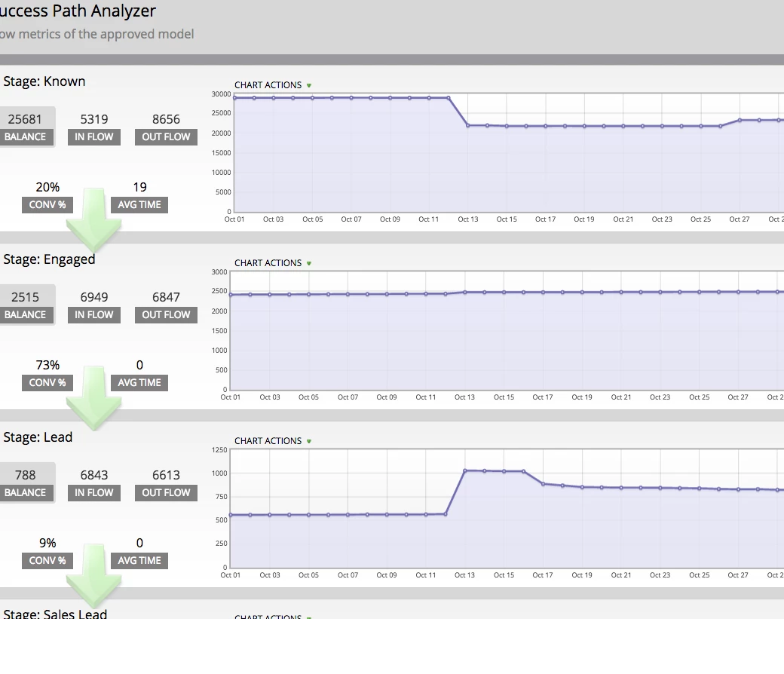Click the Known average time value 19

point(139,188)
